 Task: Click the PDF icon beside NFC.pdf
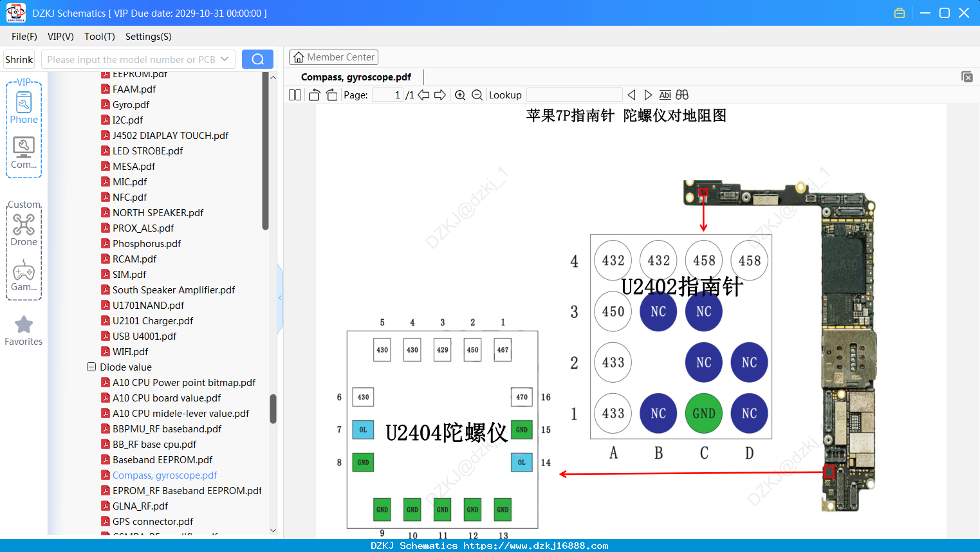pos(106,197)
